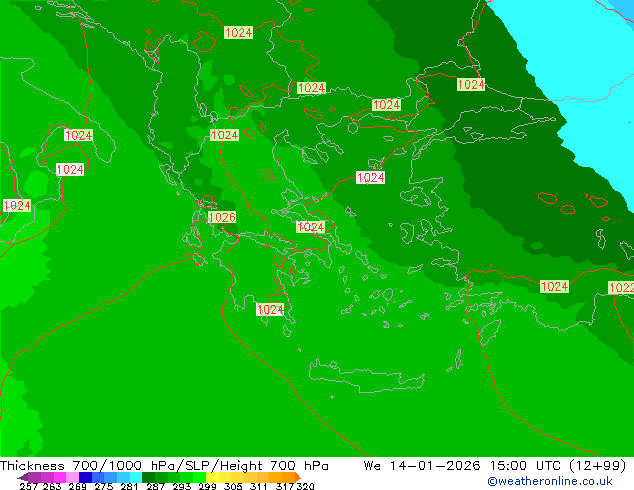The width and height of the screenshot is (634, 490).
Task: Click the legend value 311
Action: pyautogui.click(x=258, y=486)
